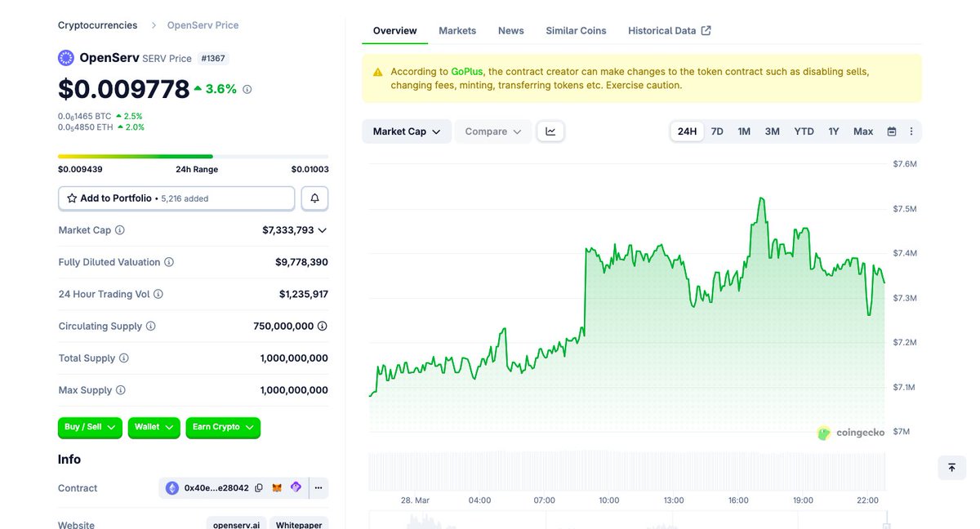The width and height of the screenshot is (980, 529).
Task: Click the breadcrumb chevron separator
Action: coord(153,25)
